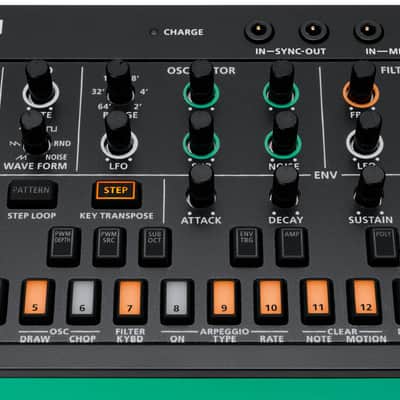
Task: Click the oscillator LFO knob
Action: click(119, 135)
